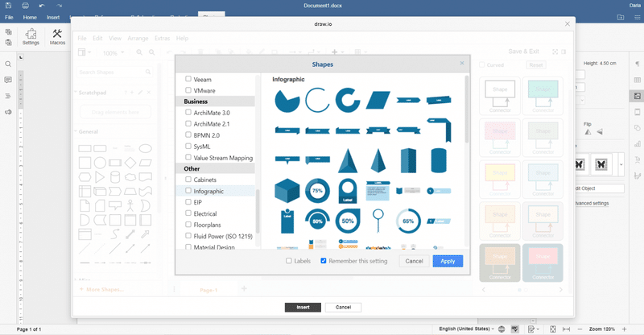Open the draw.io Arrange menu

click(138, 38)
